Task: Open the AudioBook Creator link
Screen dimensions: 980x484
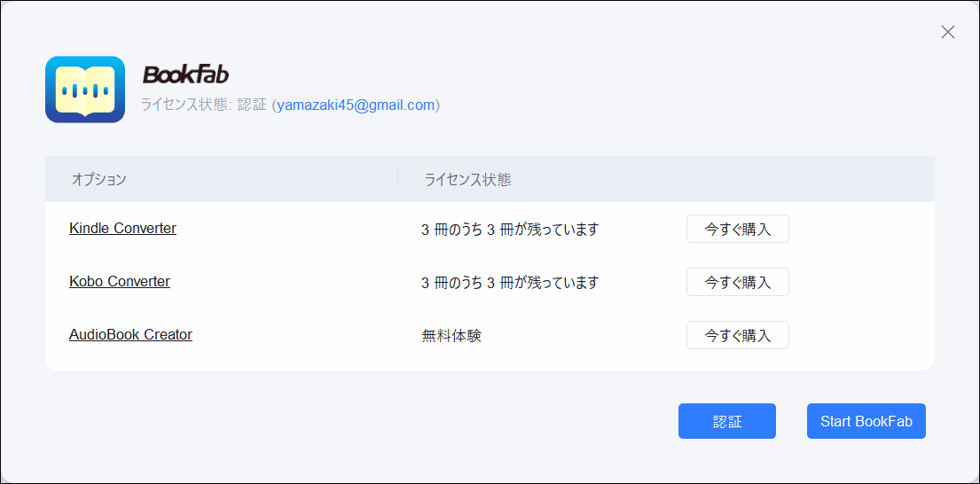Action: [x=130, y=334]
